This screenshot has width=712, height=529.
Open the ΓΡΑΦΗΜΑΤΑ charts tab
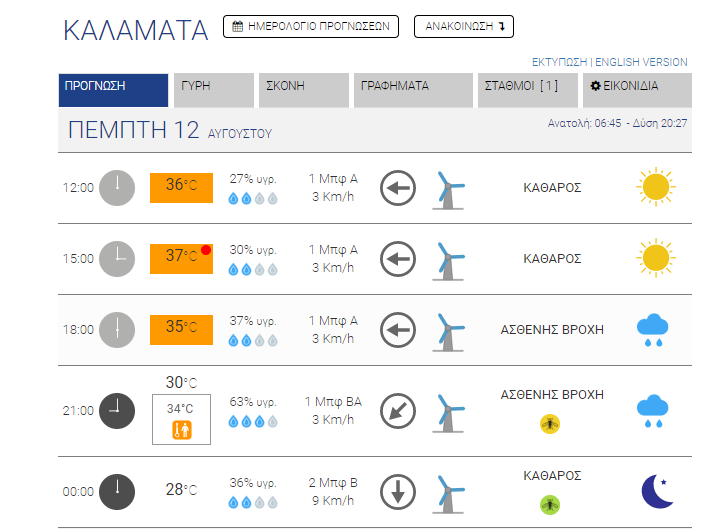(413, 90)
